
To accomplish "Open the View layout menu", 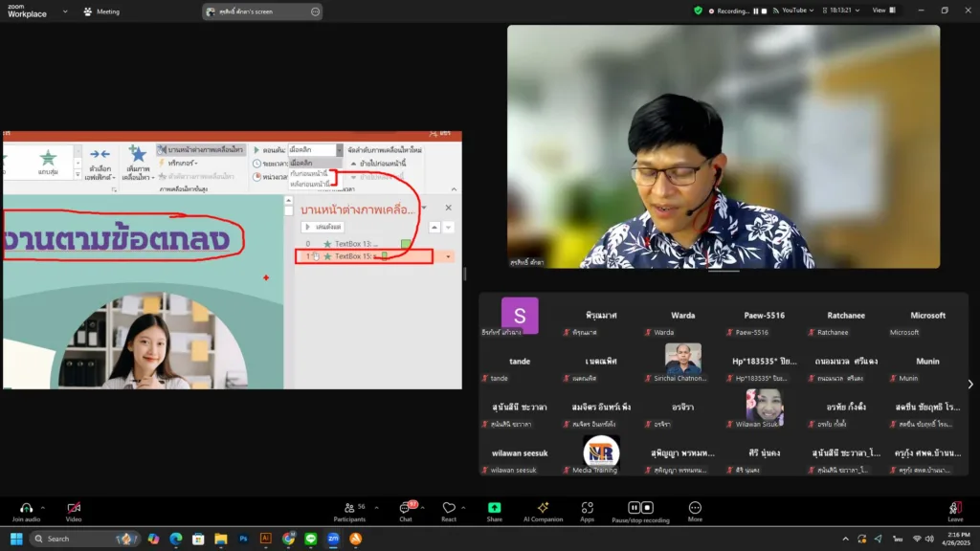I will coord(882,11).
